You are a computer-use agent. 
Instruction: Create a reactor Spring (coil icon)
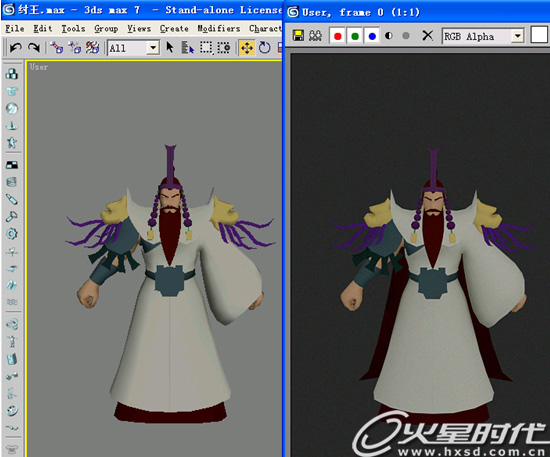(12, 182)
